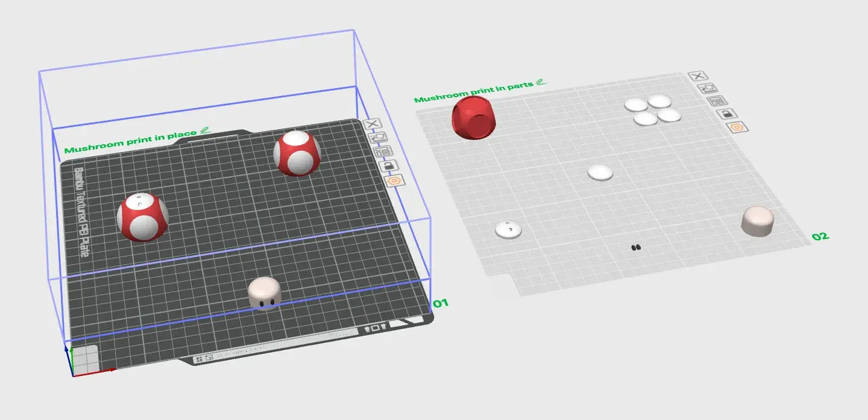Remove all objects from plate 02
868x420 pixels.
point(697,76)
